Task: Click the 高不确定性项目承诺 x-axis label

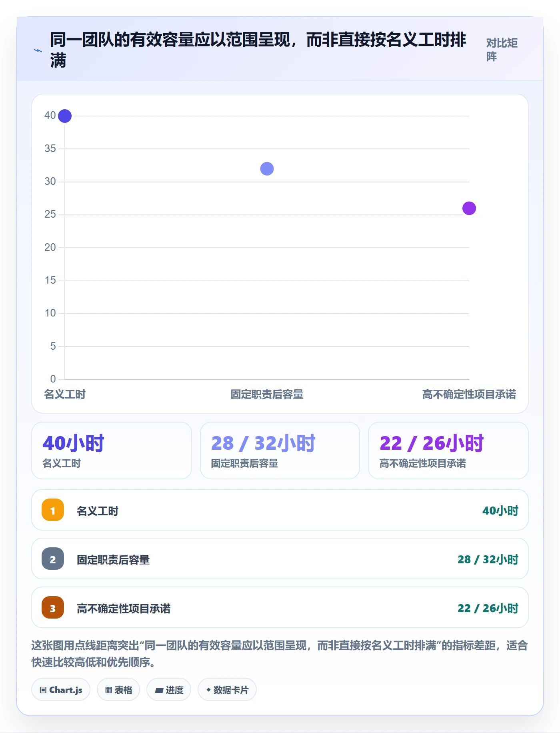Action: coord(469,395)
